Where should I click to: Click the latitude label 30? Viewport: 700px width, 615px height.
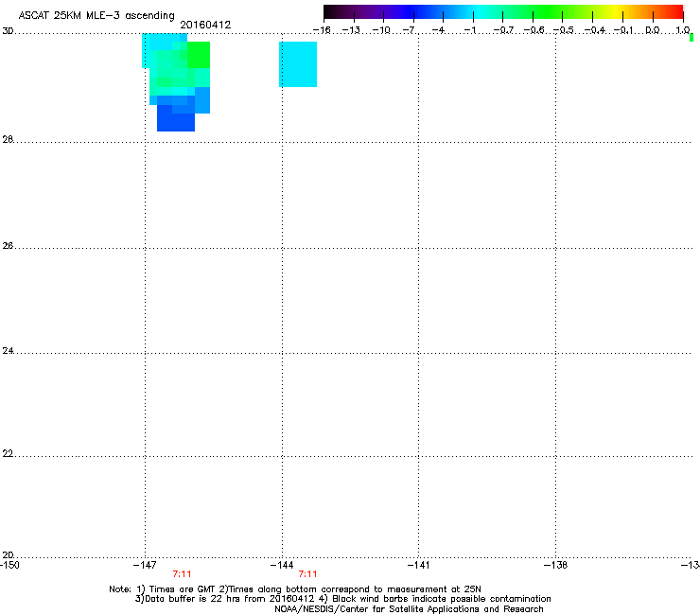(8, 31)
